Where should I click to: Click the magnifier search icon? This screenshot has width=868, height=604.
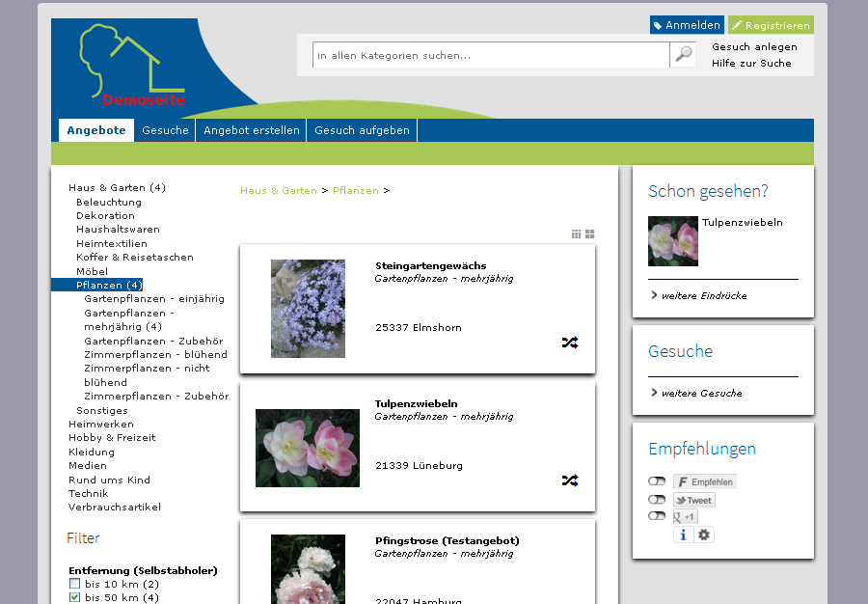coord(683,54)
